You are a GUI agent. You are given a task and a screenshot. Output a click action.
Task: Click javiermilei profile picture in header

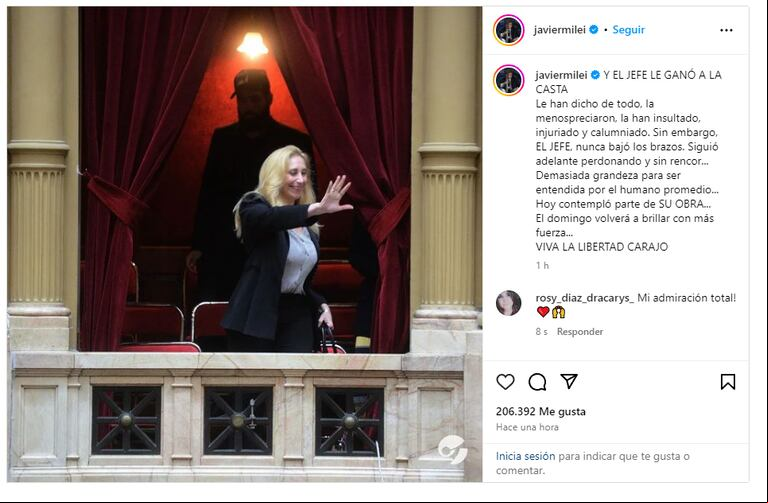[508, 30]
